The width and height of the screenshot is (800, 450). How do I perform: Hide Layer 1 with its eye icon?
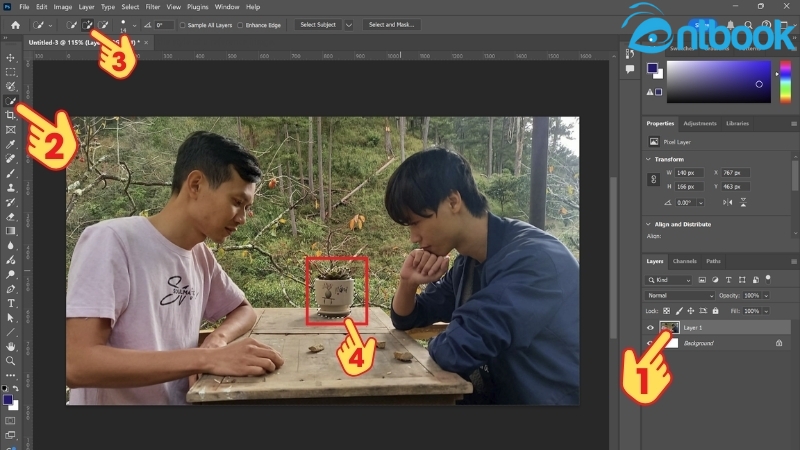(650, 328)
